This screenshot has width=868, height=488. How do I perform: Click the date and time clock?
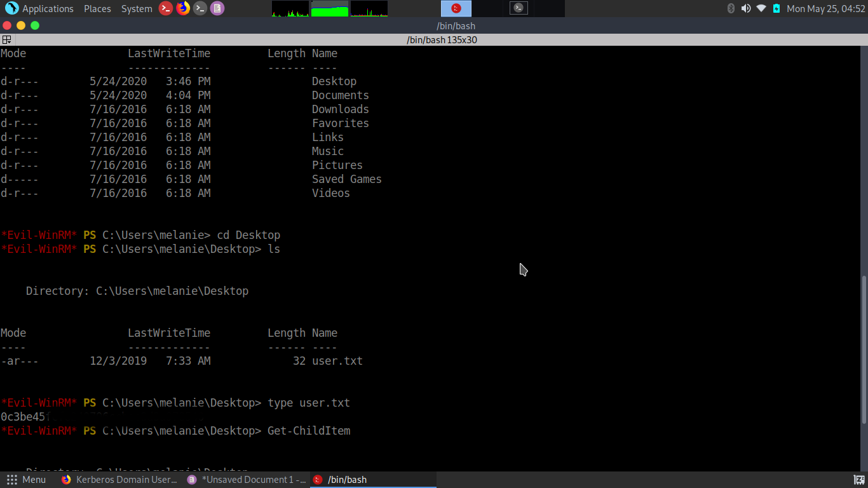(x=825, y=8)
